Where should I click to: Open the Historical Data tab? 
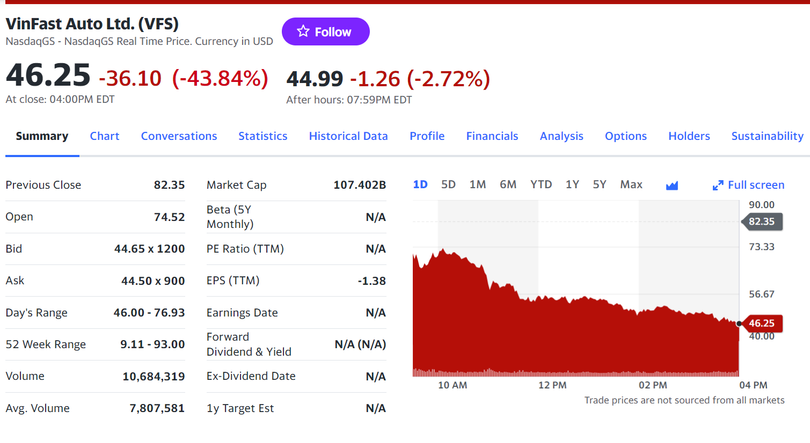[348, 136]
